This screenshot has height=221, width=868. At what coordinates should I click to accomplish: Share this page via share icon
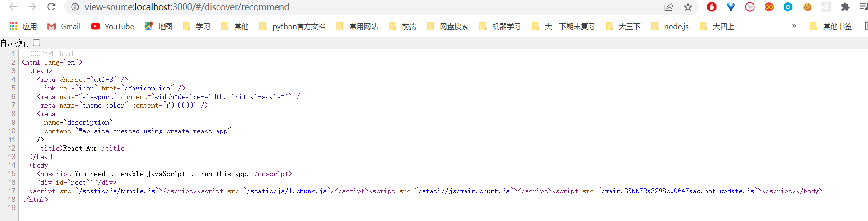click(669, 7)
